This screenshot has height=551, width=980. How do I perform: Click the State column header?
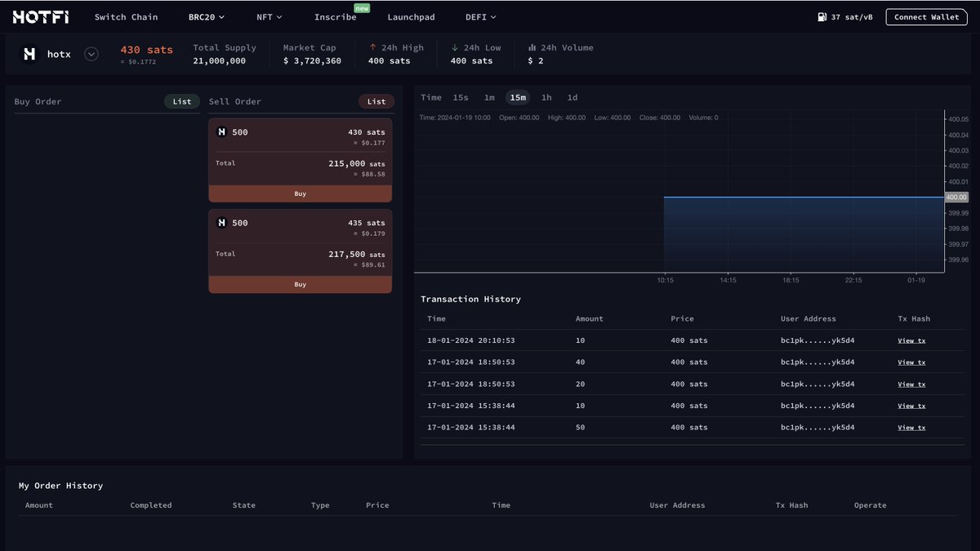(x=244, y=505)
